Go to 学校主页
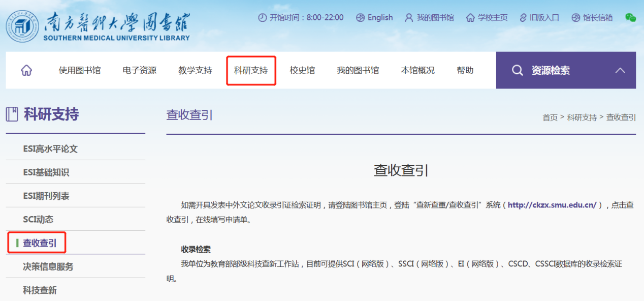The image size is (644, 301). click(493, 18)
